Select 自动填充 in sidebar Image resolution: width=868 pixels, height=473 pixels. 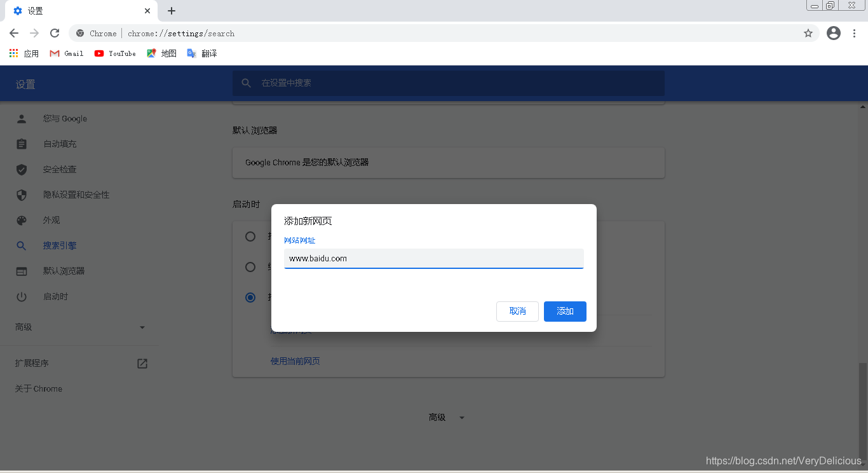(x=60, y=144)
